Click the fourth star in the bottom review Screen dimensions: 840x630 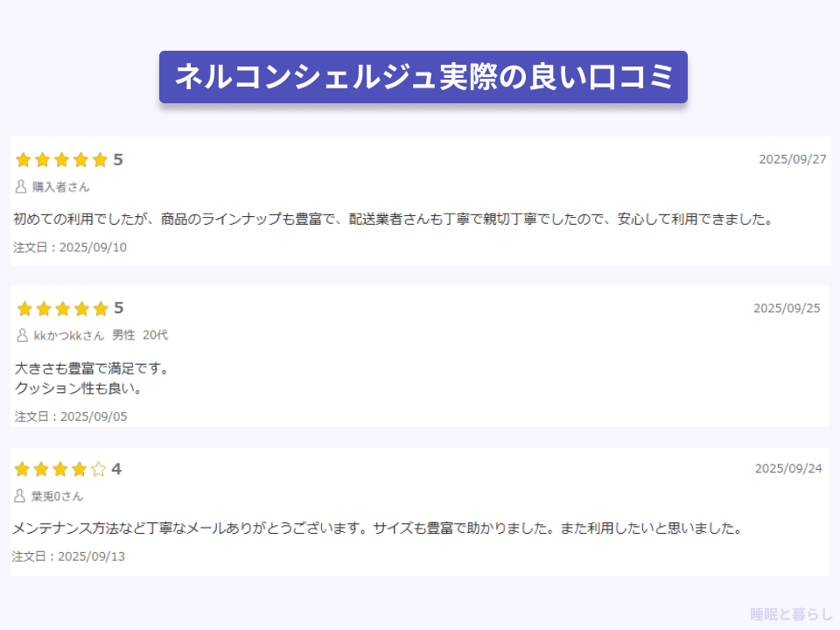pos(80,469)
